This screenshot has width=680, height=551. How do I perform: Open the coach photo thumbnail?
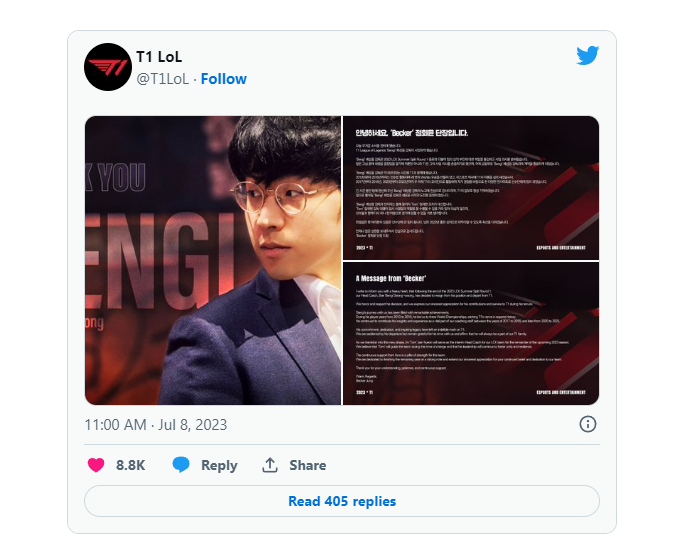tap(213, 261)
